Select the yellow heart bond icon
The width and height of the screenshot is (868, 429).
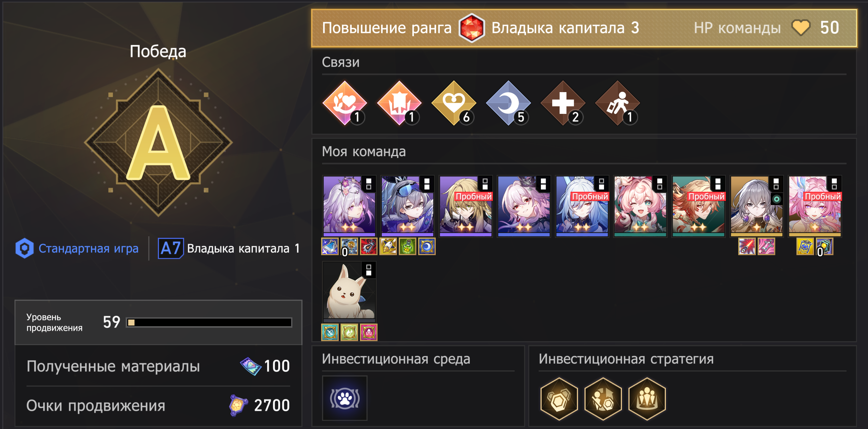pos(454,103)
